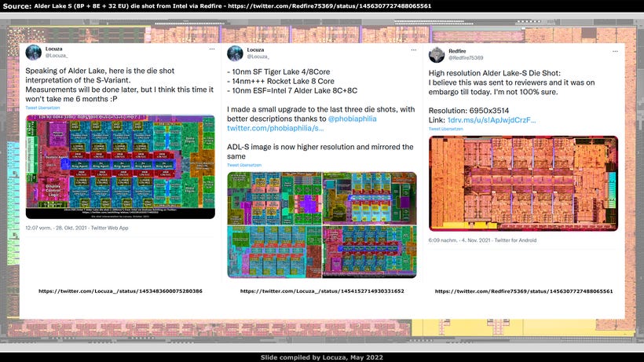
Task: Click 'Tweet übersetzen' under Redfire's tweet
Action: click(445, 129)
